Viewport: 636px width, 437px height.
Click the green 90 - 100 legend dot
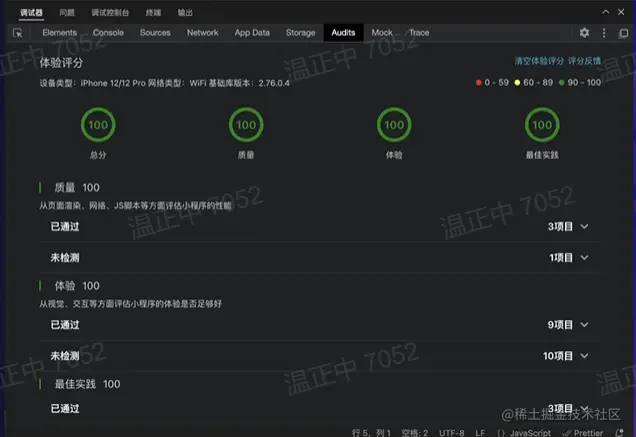(562, 83)
